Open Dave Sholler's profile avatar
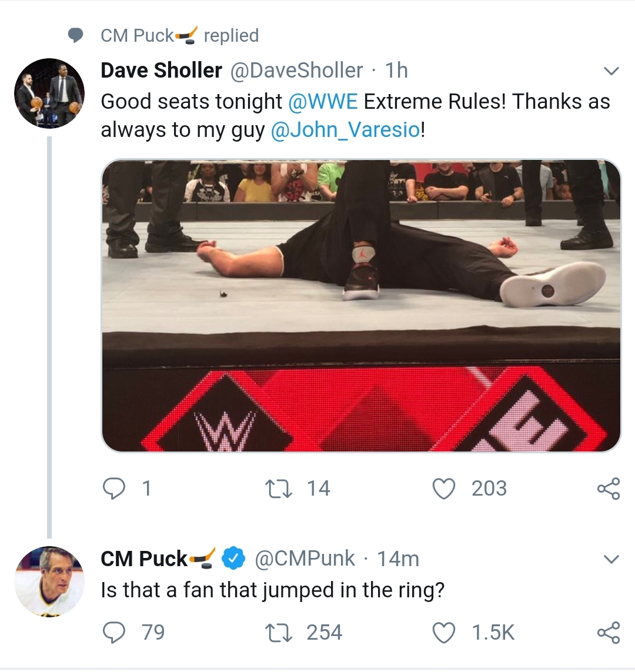 click(49, 93)
